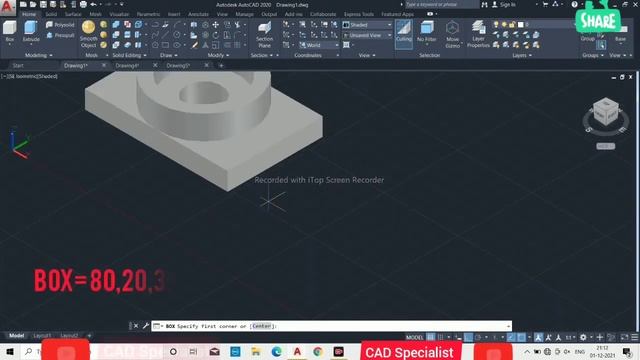Toggle the layer on/off lightbulb icon
This screenshot has width=640, height=360.
[496, 25]
